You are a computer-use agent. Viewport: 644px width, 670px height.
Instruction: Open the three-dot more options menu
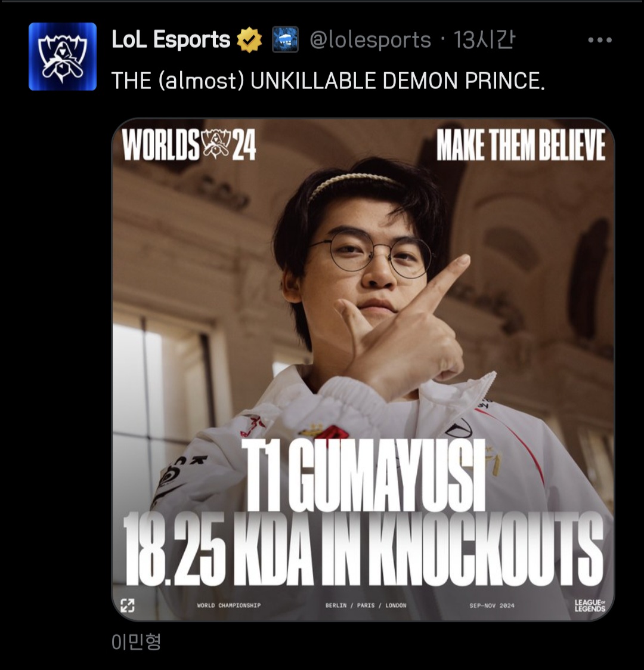click(x=600, y=40)
